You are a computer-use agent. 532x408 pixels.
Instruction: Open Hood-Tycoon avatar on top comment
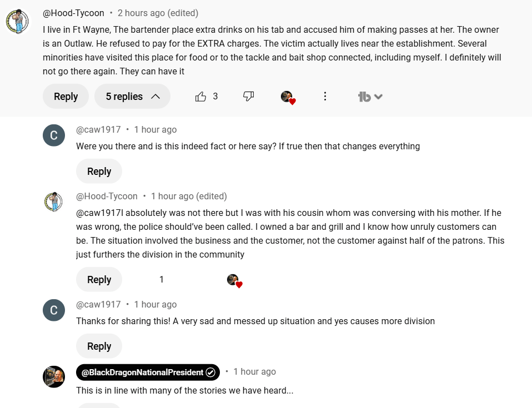17,22
